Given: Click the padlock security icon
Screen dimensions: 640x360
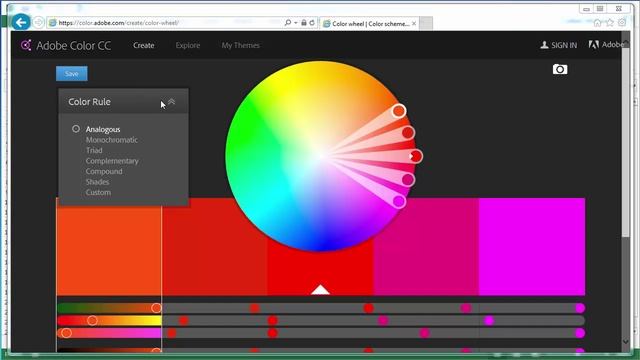Looking at the screenshot, I should tap(304, 23).
